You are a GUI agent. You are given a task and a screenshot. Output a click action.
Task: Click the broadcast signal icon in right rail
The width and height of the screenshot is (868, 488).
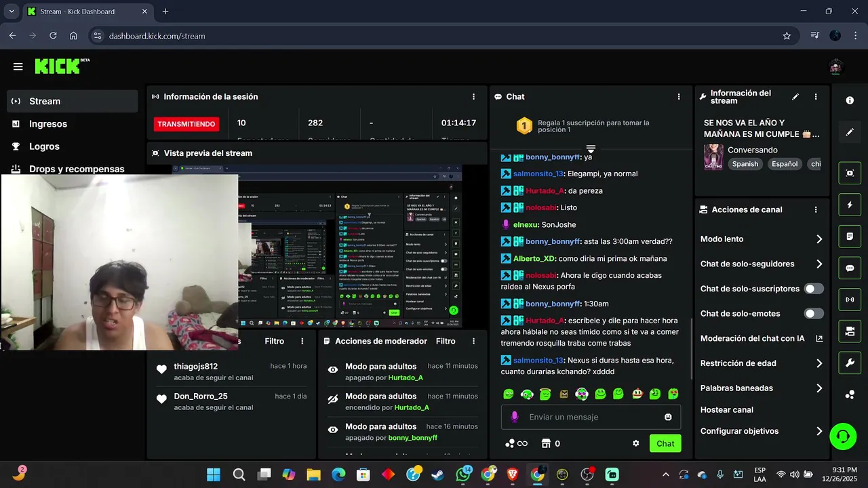point(850,300)
